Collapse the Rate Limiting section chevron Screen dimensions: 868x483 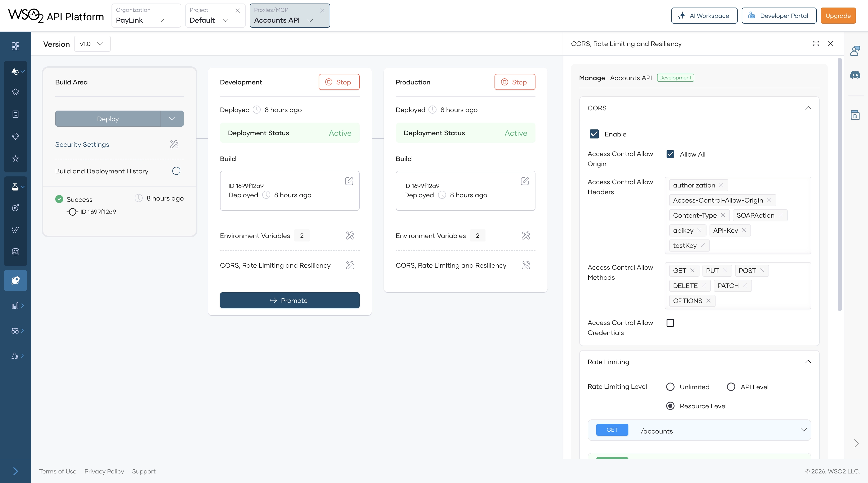[x=808, y=362]
